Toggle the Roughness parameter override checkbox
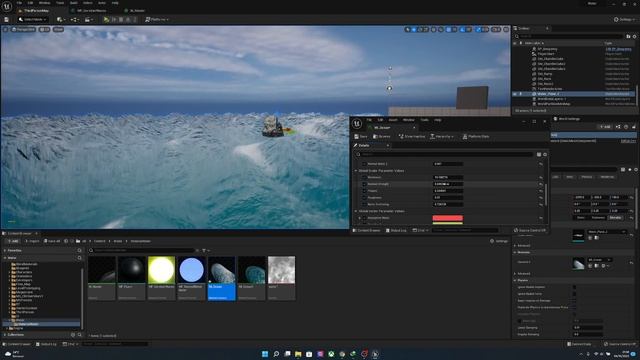 pos(364,198)
